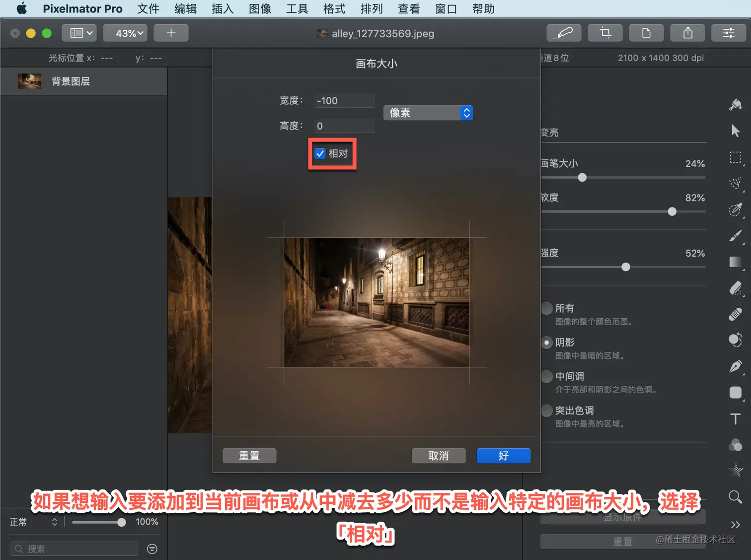Select the 所有 range radio button
The image size is (751, 560).
pos(547,308)
